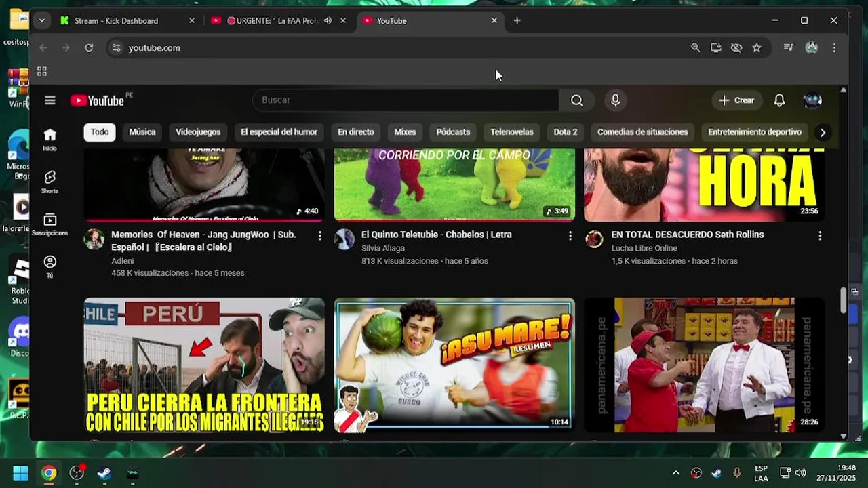This screenshot has height=488, width=868.
Task: Open the YouTube account avatar menu
Action: (x=812, y=100)
